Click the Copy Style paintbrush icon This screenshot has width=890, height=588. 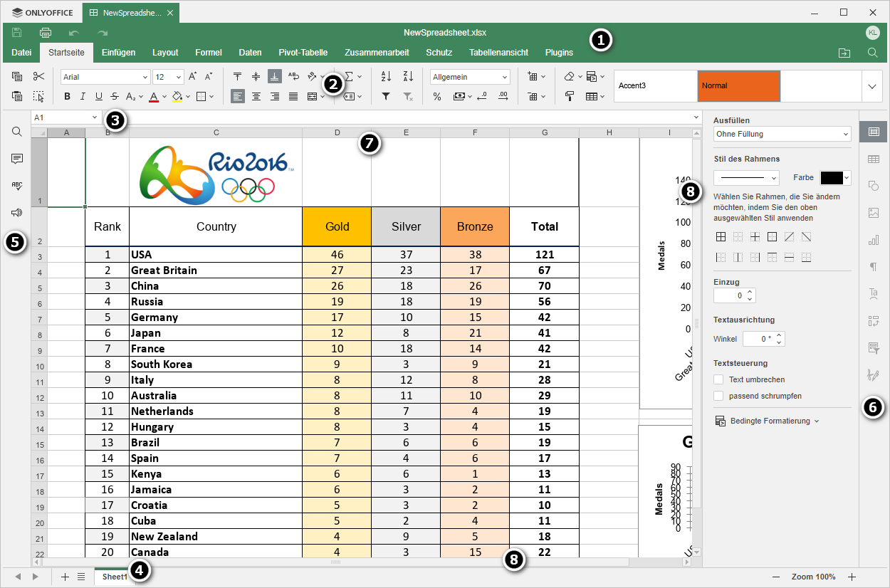point(570,96)
